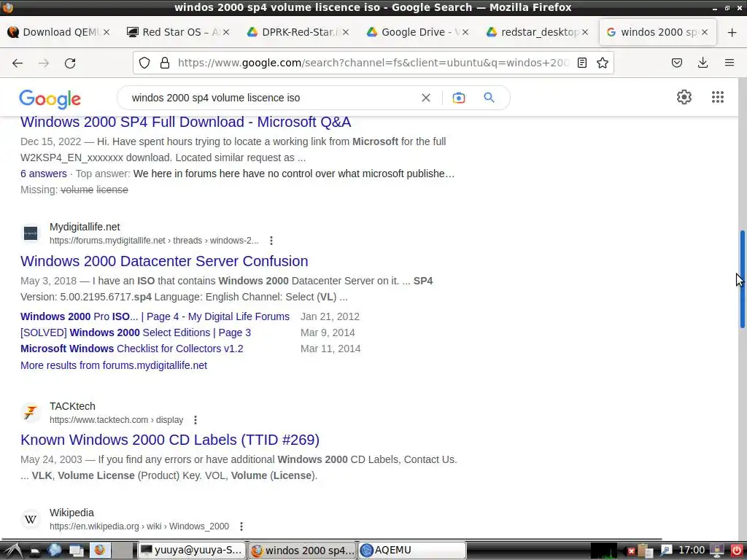Open Windows 2000 Pro ISO Page 4 link
The width and height of the screenshot is (747, 560).
tap(155, 316)
